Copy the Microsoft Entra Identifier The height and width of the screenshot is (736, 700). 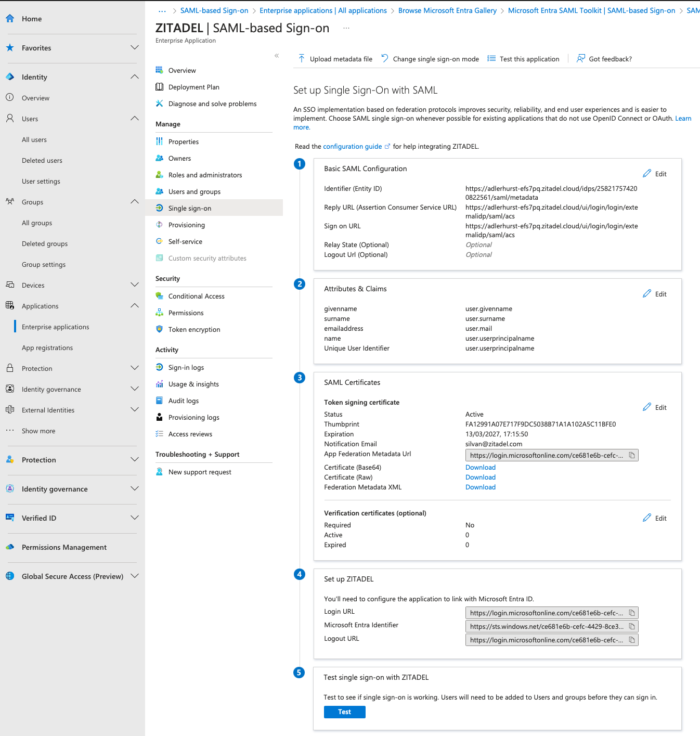[632, 626]
